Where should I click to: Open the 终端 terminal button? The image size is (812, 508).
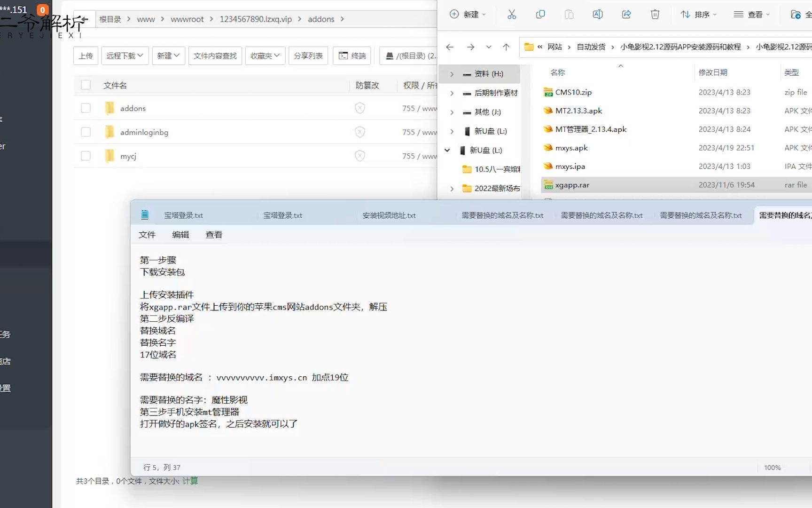coord(352,56)
